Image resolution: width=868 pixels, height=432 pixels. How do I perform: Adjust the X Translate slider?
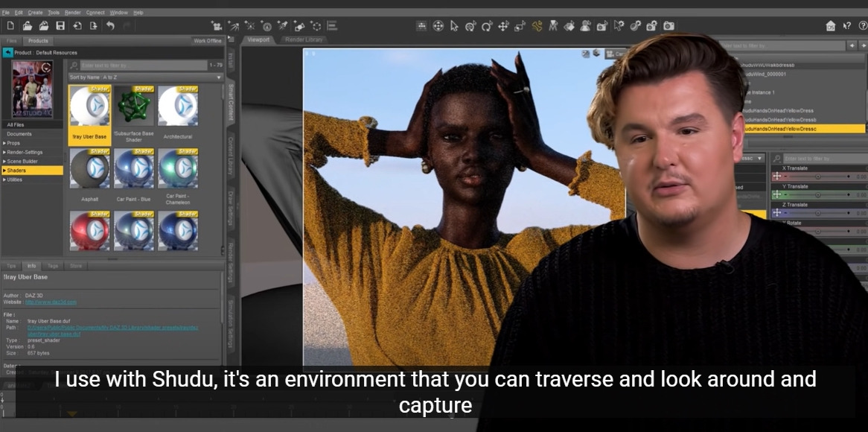[x=817, y=177]
